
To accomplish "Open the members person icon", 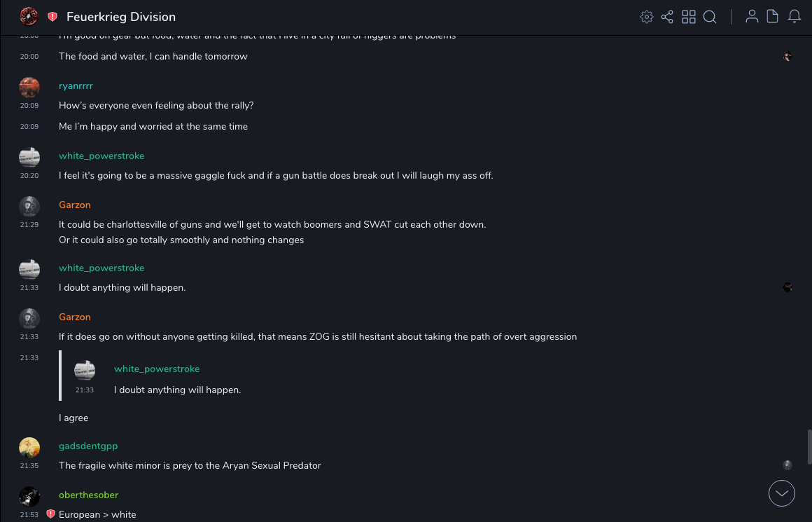I will (x=752, y=17).
